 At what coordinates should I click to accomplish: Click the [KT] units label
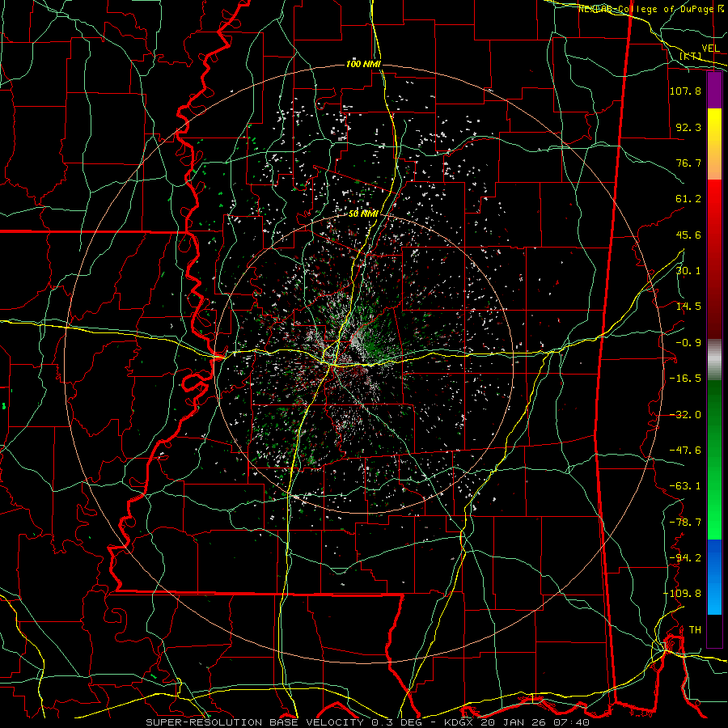(x=691, y=56)
